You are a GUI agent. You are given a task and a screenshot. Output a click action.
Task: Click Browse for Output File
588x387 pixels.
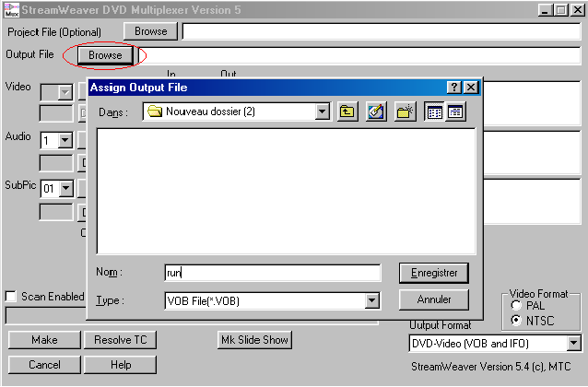(105, 55)
